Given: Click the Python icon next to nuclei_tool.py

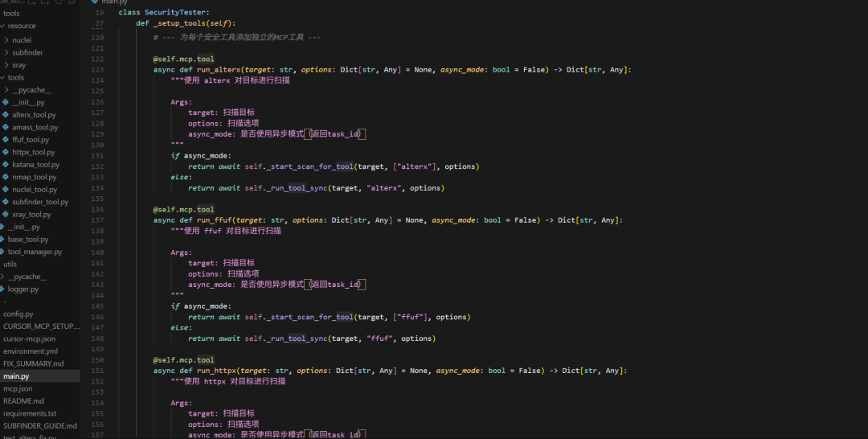Looking at the screenshot, I should [x=5, y=189].
